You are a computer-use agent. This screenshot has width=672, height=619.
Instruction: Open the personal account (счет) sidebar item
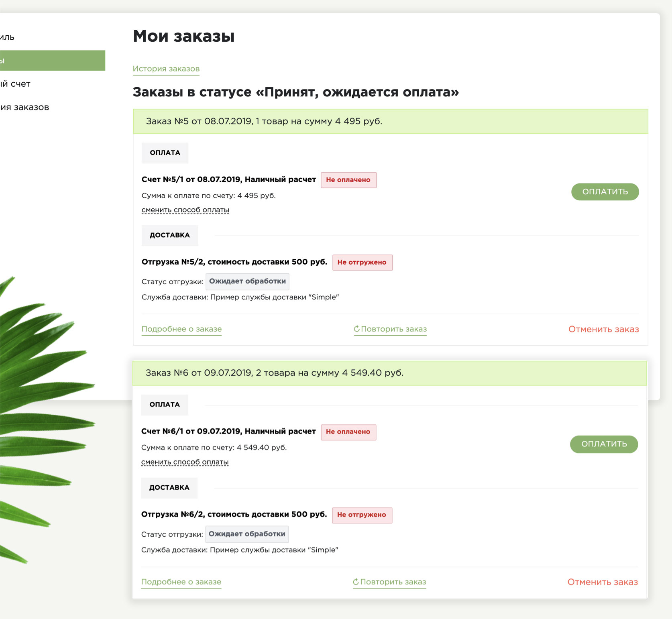(16, 84)
